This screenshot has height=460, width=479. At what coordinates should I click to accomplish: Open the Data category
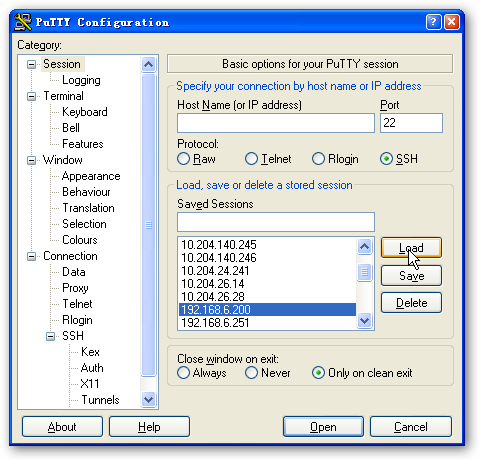coord(74,272)
